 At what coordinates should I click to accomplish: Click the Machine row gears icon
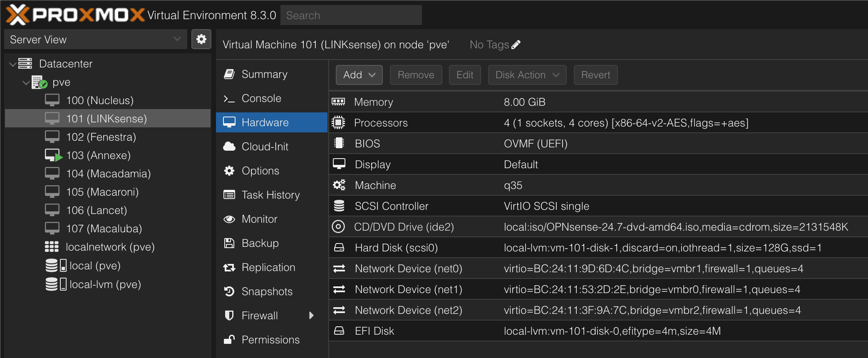[x=339, y=185]
